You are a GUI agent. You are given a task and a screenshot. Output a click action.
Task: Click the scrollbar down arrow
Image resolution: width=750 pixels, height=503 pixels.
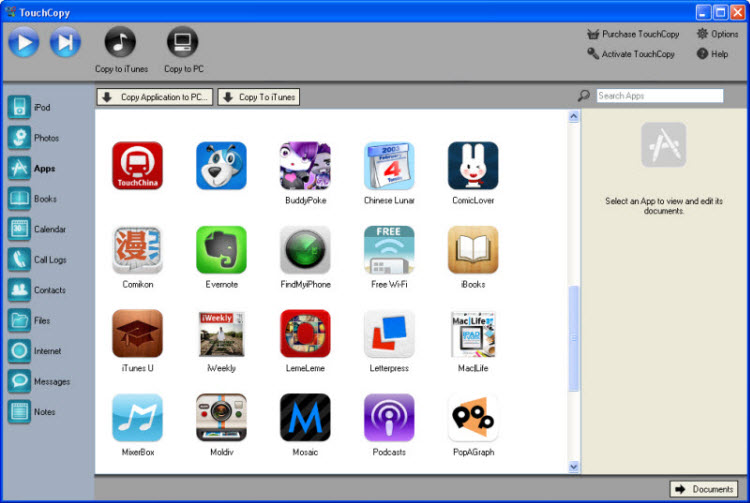(574, 467)
